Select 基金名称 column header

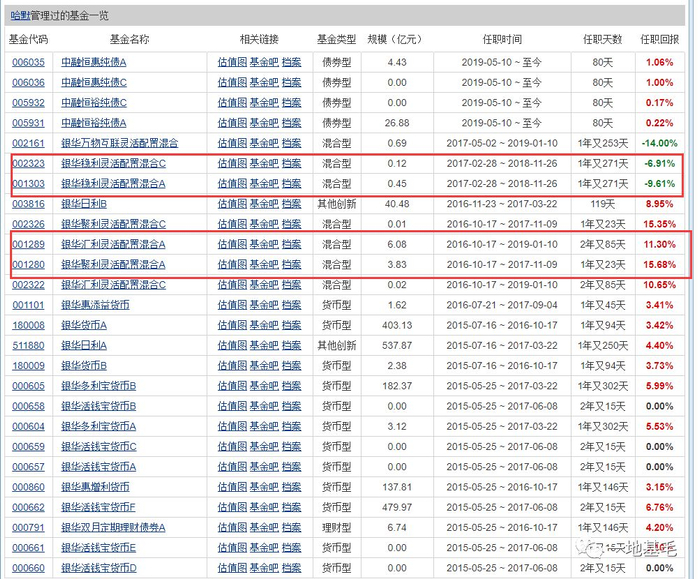(129, 39)
